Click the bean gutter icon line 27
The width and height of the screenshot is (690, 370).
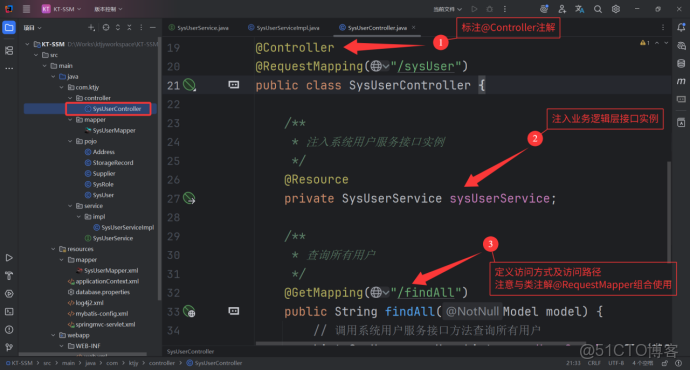189,198
